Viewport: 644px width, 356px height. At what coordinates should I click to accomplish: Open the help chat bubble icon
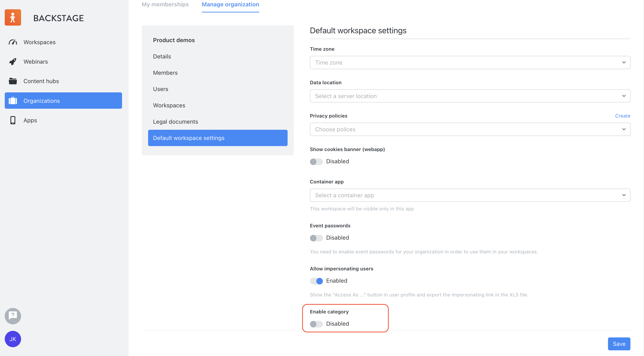(13, 316)
